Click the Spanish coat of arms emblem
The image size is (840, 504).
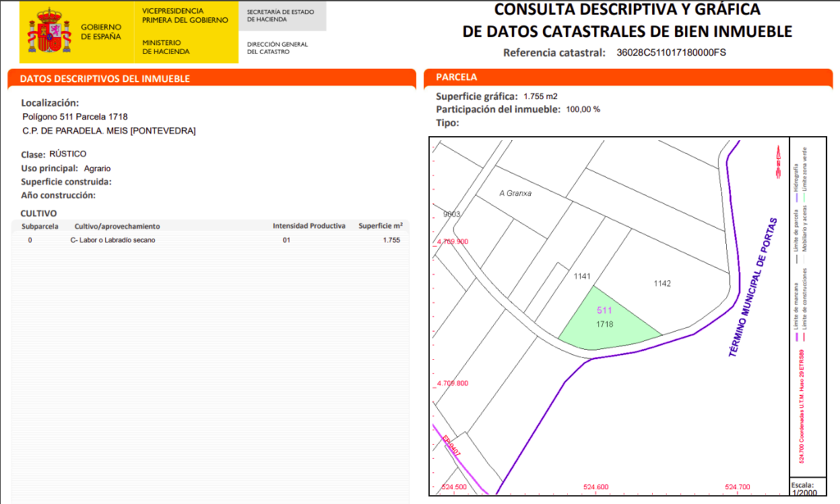click(x=49, y=31)
